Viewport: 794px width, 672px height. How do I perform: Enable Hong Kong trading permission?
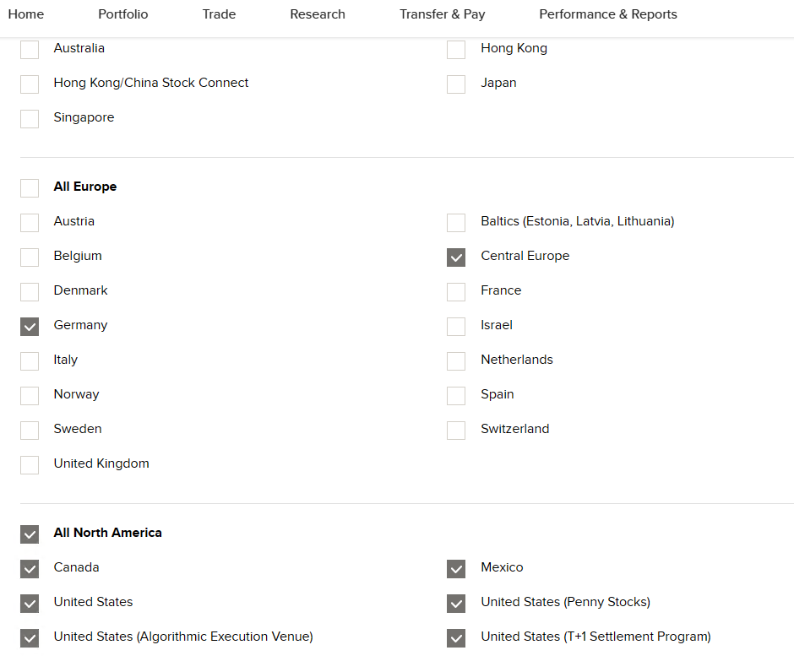(x=456, y=49)
